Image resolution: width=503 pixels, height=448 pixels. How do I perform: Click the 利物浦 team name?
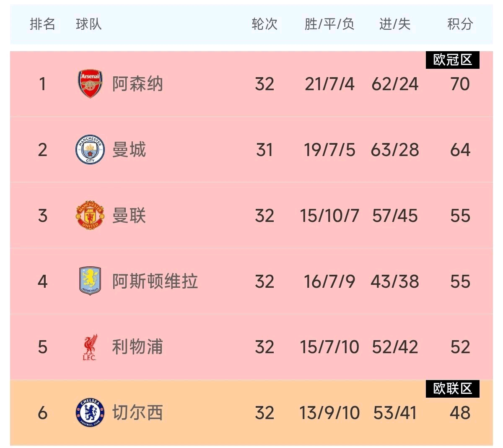pos(137,347)
